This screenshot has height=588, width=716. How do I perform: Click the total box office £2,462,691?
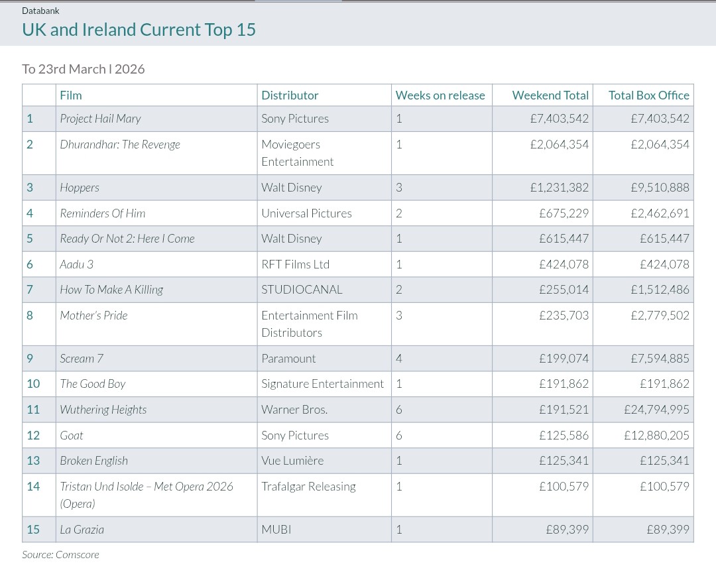(x=660, y=213)
